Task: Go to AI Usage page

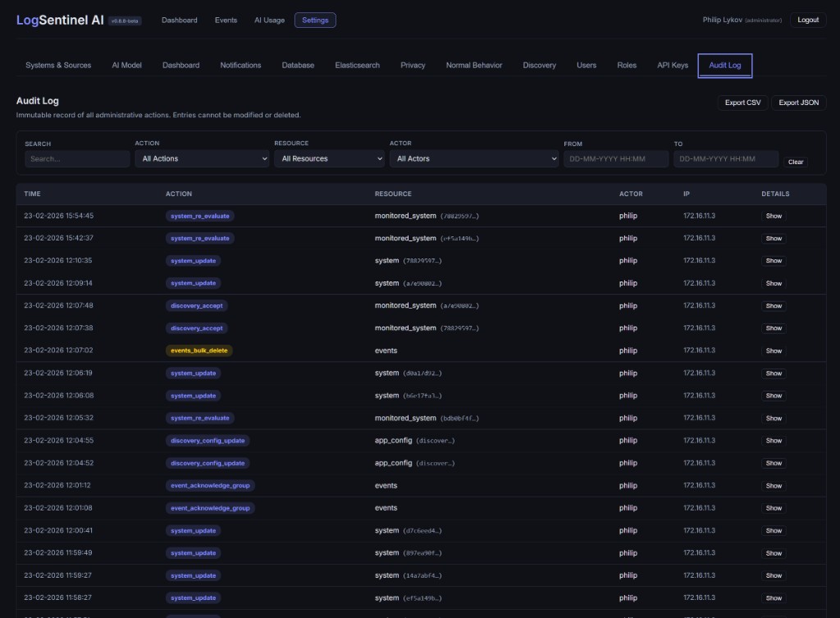Action: [x=269, y=21]
